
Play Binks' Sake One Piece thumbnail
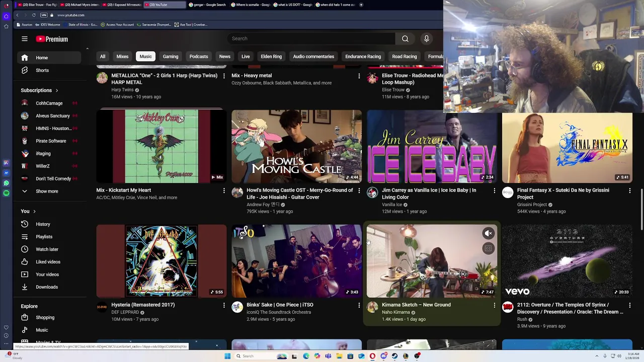point(296,261)
